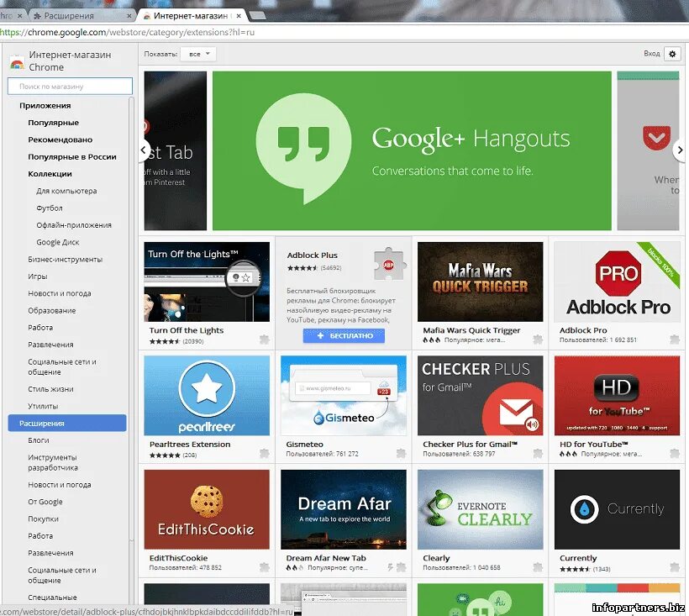689x616 pixels.
Task: Open Для компьютера collection
Action: click(66, 191)
